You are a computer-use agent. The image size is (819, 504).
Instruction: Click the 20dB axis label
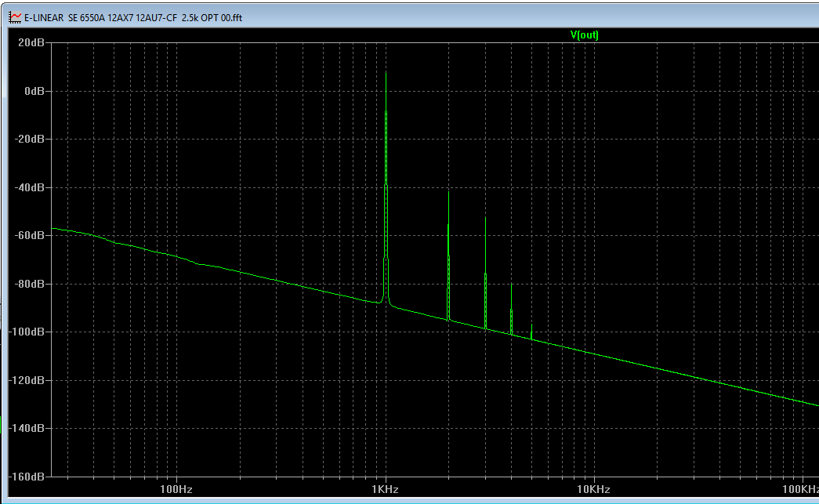[x=31, y=43]
